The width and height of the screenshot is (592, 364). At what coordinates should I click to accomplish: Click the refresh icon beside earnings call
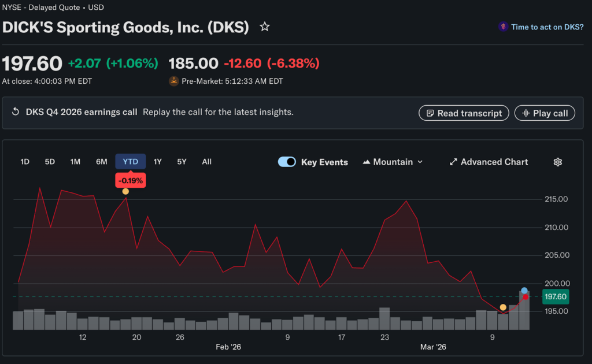(x=16, y=112)
